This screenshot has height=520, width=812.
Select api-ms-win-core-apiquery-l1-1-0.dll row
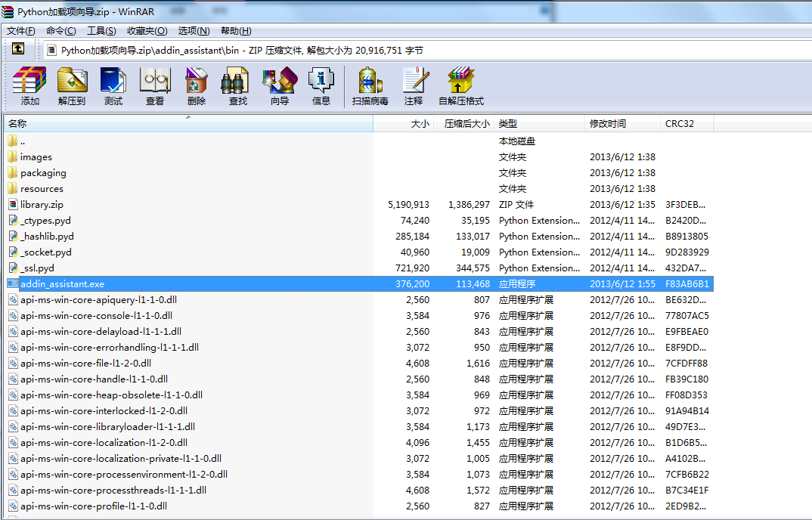(x=359, y=299)
